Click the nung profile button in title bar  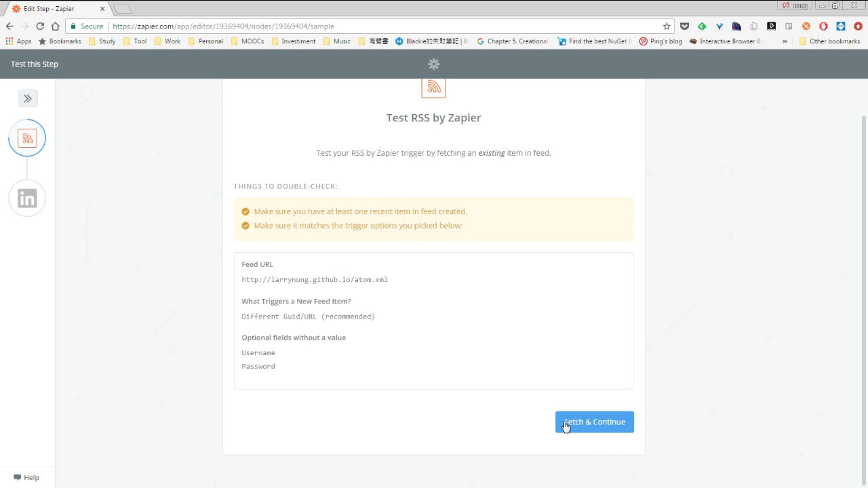coord(795,5)
